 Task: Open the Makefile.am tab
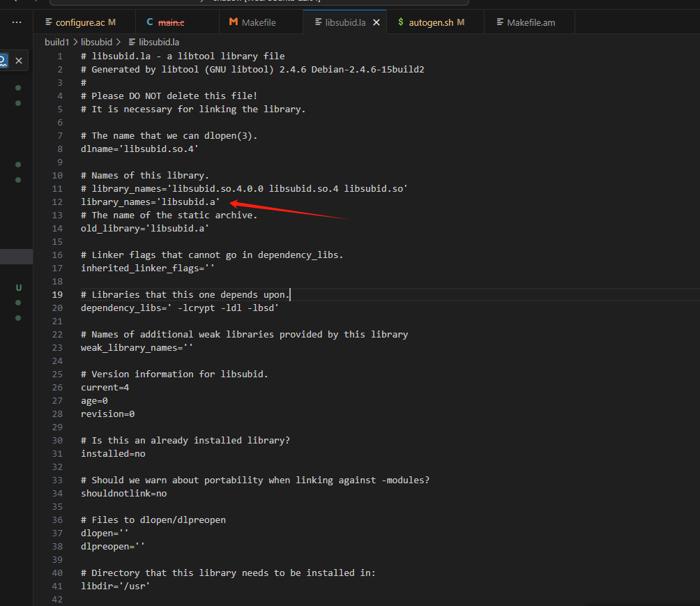pos(531,22)
